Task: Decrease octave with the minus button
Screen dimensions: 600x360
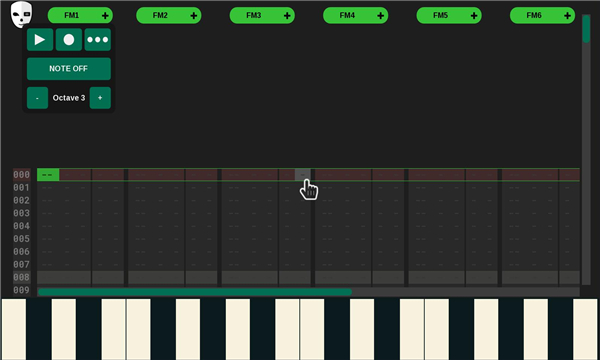Action: (38, 98)
